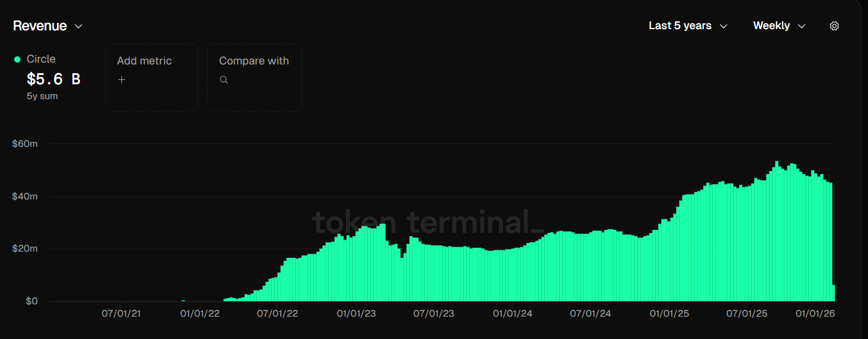The height and width of the screenshot is (339, 868).
Task: Click the 07/01/25 x-axis date
Action: coord(747,314)
